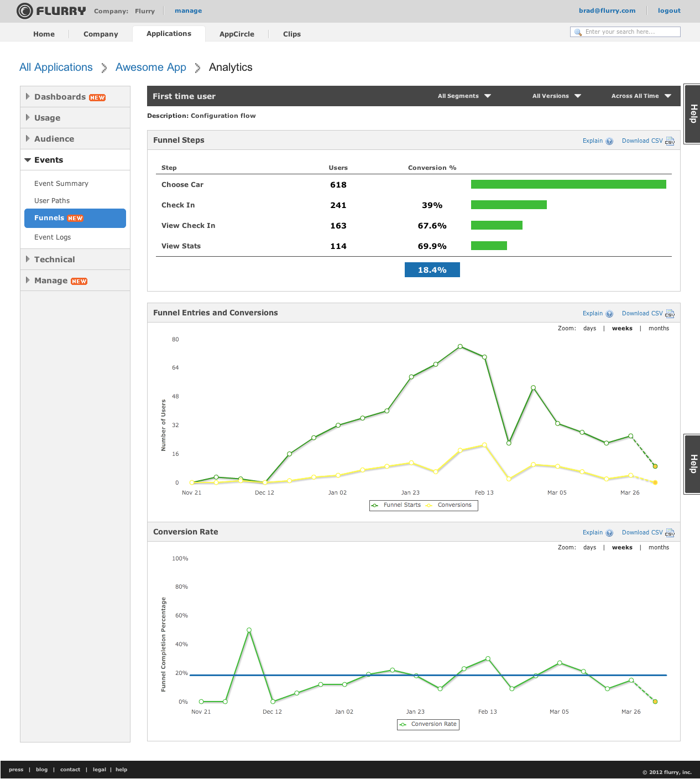700x779 pixels.
Task: Switch Funnel Entries chart zoom to months
Action: 659,329
